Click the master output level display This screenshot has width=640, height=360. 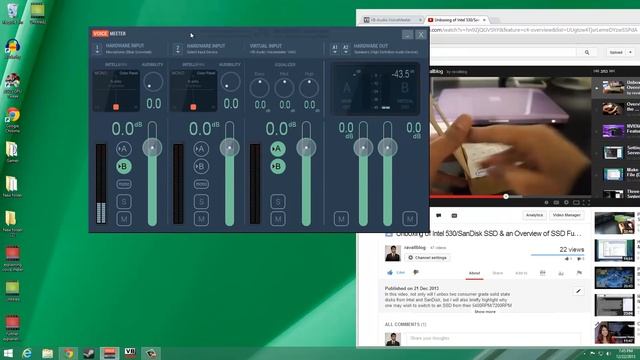[376, 89]
